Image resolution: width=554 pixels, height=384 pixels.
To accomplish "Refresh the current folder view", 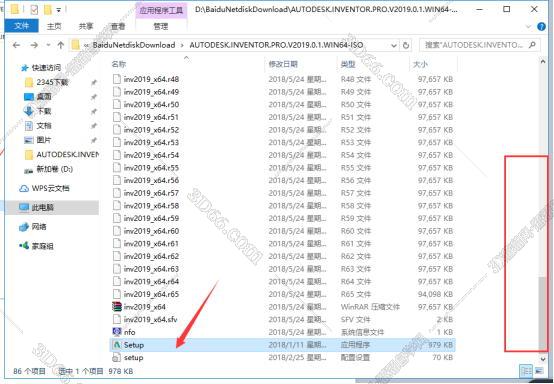I will (406, 45).
